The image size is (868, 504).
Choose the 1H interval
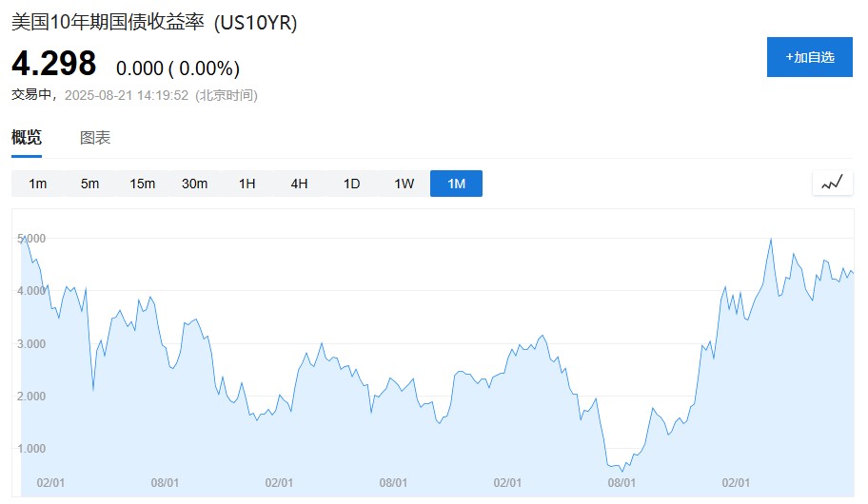point(247,184)
